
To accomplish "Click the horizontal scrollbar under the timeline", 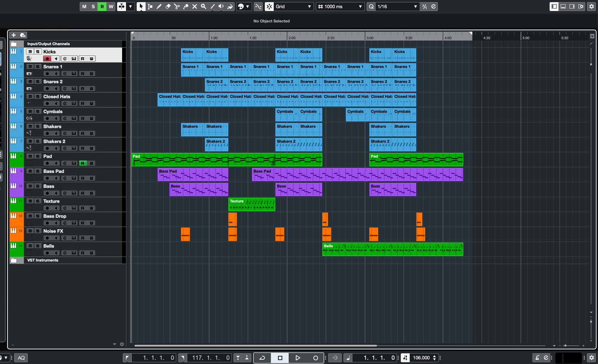I will (x=256, y=345).
